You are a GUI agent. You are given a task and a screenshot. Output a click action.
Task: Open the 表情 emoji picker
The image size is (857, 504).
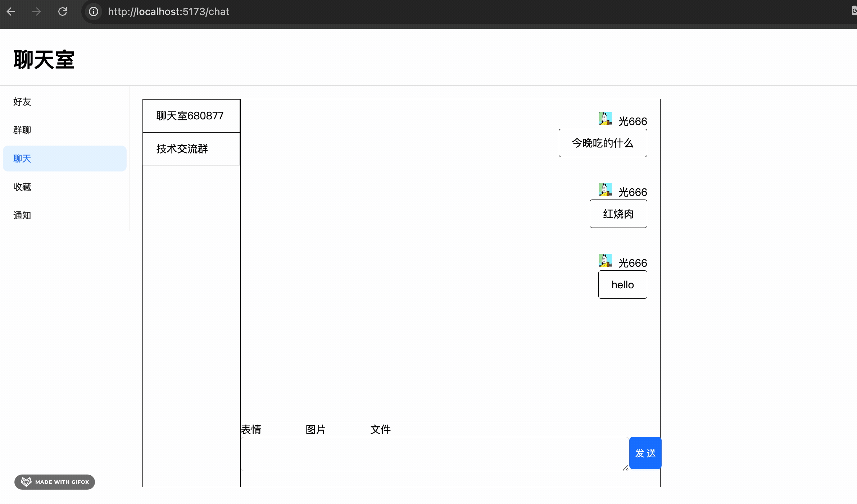coord(251,430)
